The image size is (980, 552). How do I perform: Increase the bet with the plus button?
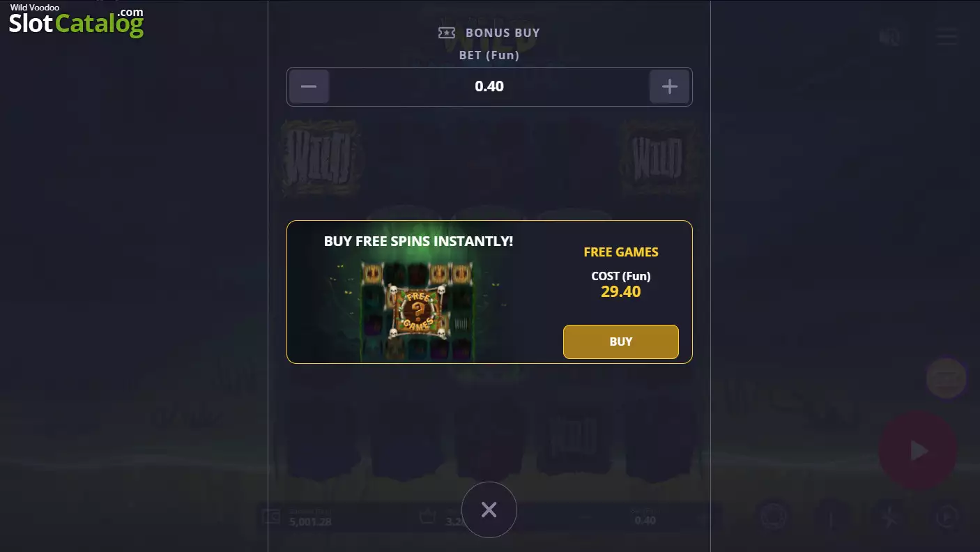[x=670, y=86]
